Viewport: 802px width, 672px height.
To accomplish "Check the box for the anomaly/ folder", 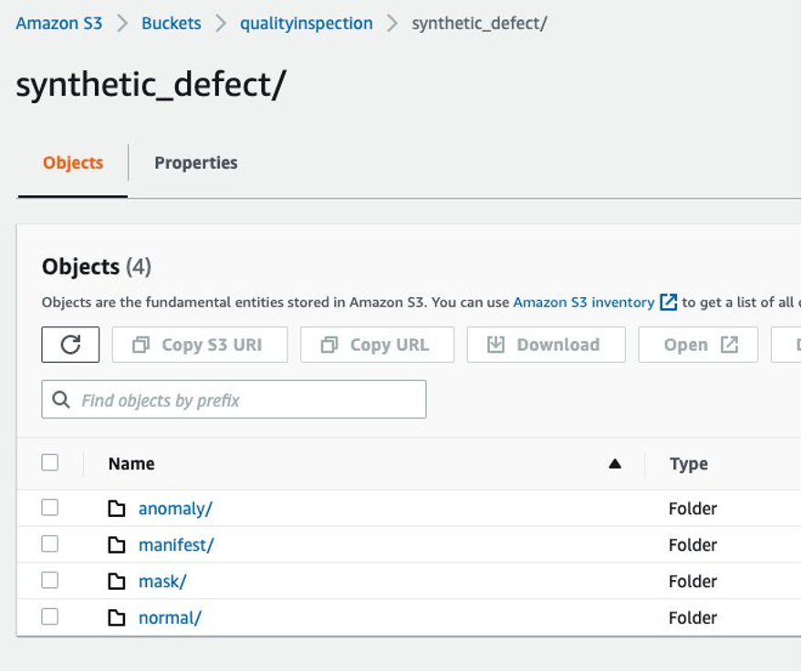I will [50, 508].
